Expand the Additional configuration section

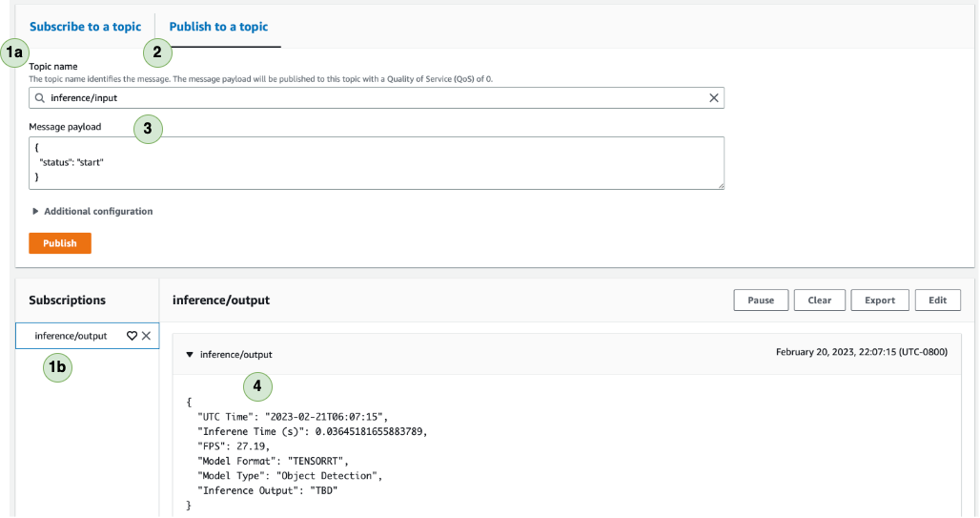(x=92, y=212)
